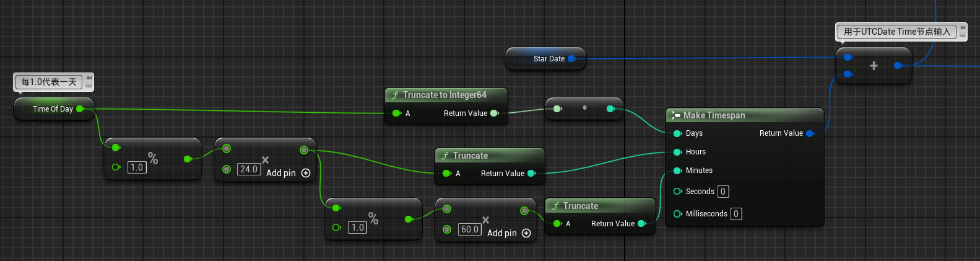Click the Add pin label on the 24.0 node
This screenshot has height=261, width=980.
pos(281,173)
